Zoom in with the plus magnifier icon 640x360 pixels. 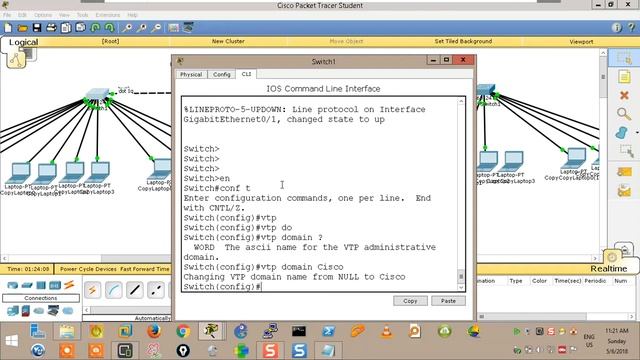(127, 28)
